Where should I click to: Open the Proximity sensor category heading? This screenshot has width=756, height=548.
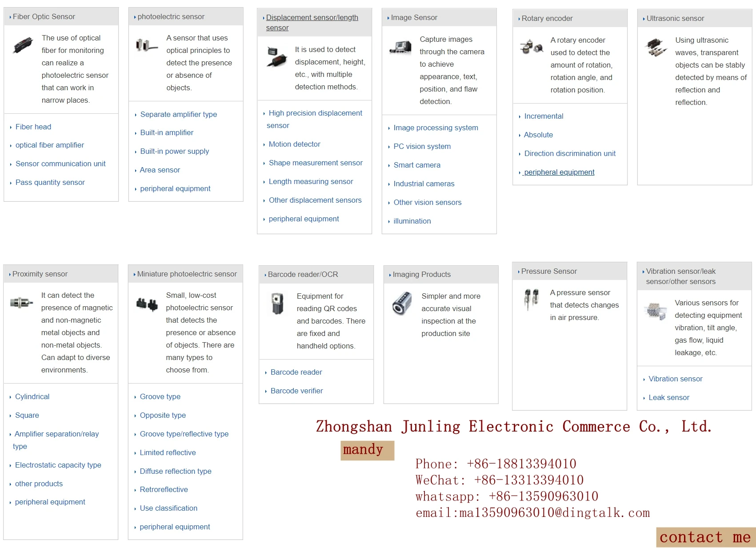pyautogui.click(x=40, y=274)
